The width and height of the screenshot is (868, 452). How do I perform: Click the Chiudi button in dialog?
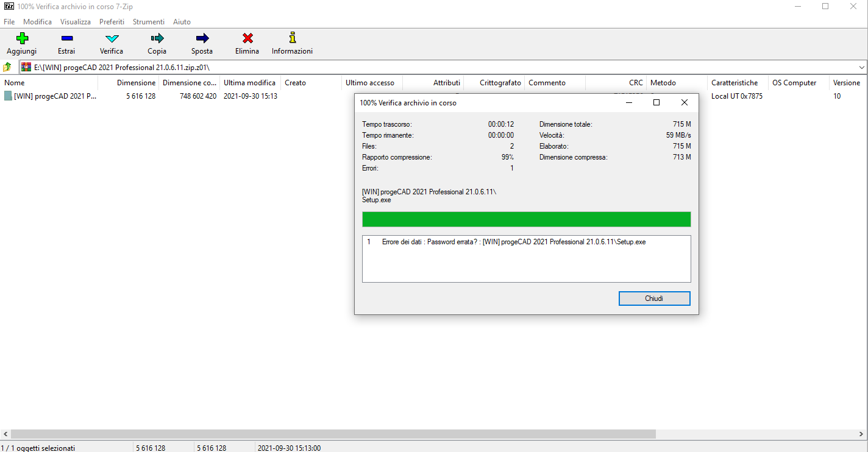pyautogui.click(x=654, y=298)
